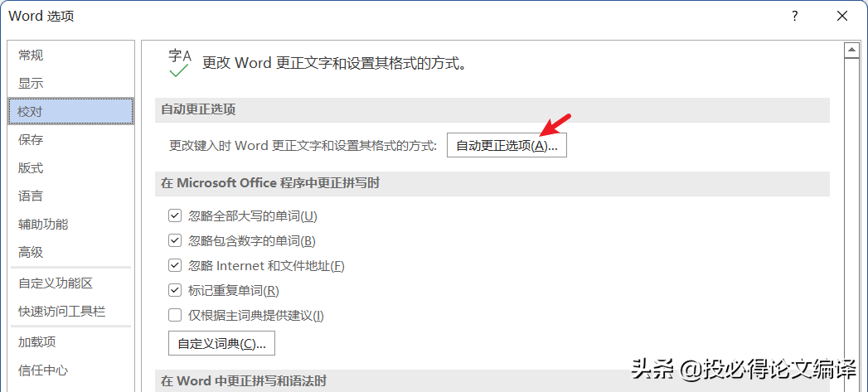Toggle 忽略 Internet 和文件地址 checkbox
The image size is (868, 392).
click(175, 266)
